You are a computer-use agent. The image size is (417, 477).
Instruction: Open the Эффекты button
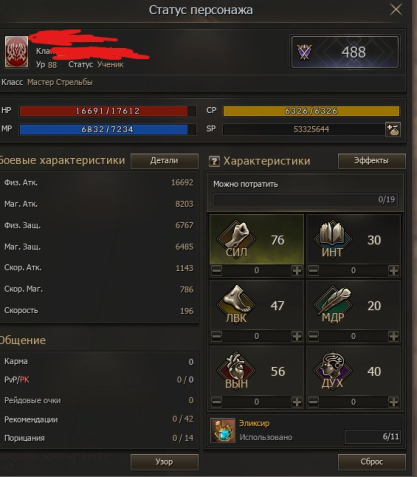click(x=372, y=161)
